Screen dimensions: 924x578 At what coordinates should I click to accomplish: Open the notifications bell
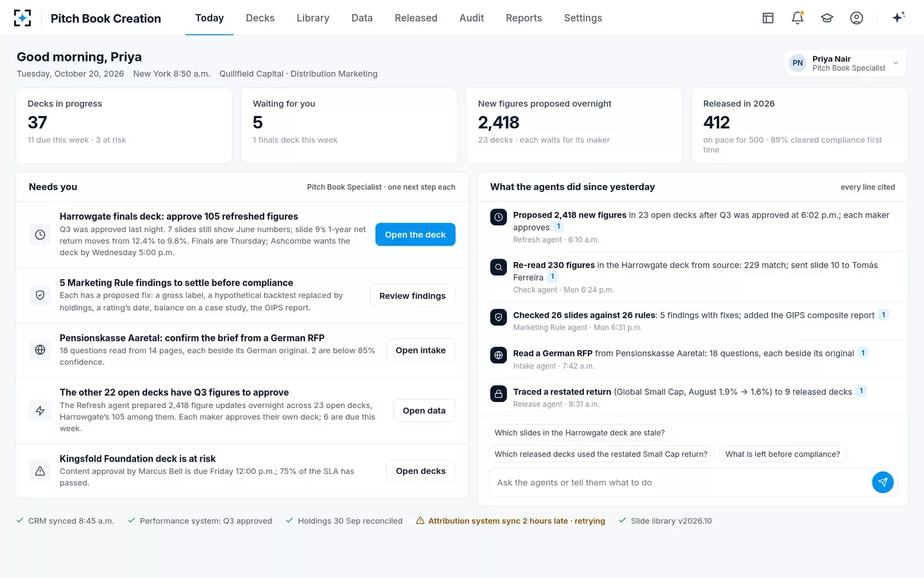(798, 18)
